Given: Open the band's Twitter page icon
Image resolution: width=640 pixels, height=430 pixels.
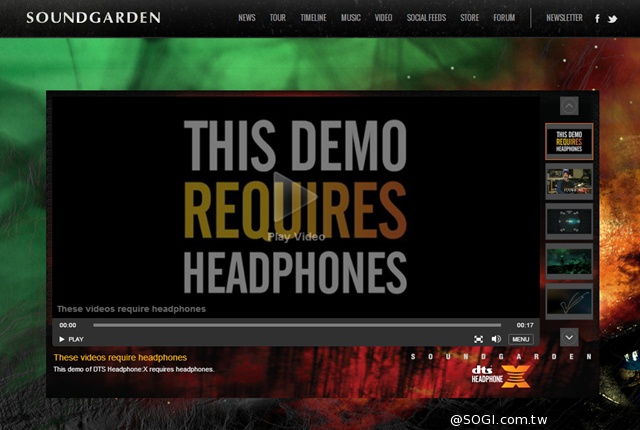Looking at the screenshot, I should click(x=613, y=18).
